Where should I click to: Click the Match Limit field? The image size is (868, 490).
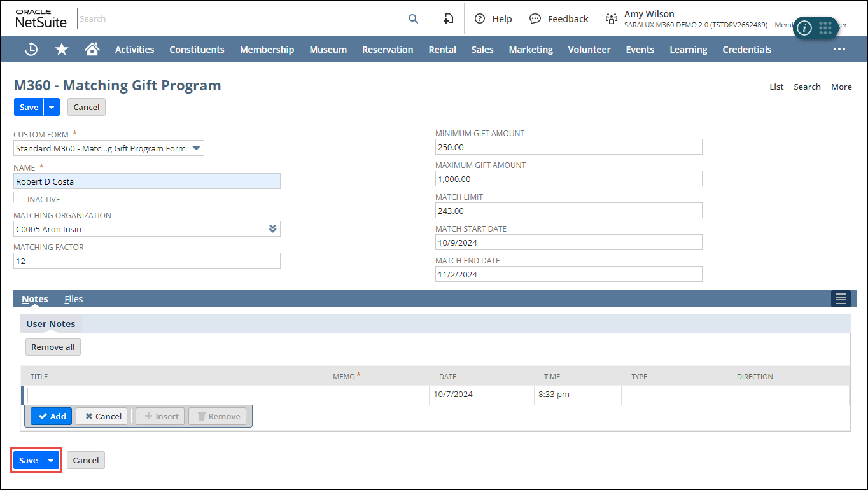(x=568, y=211)
